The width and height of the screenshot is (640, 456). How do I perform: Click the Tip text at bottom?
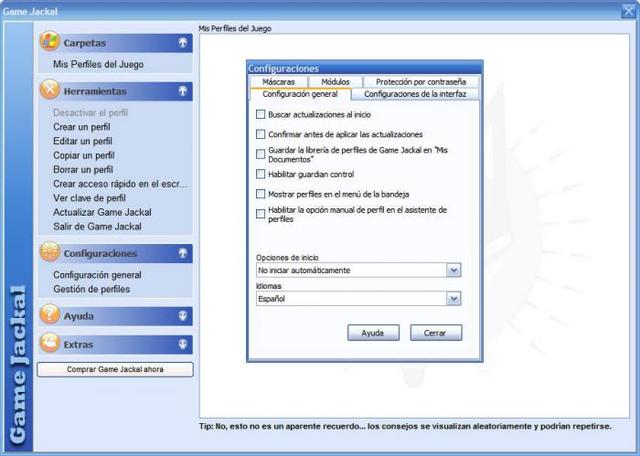[x=405, y=426]
